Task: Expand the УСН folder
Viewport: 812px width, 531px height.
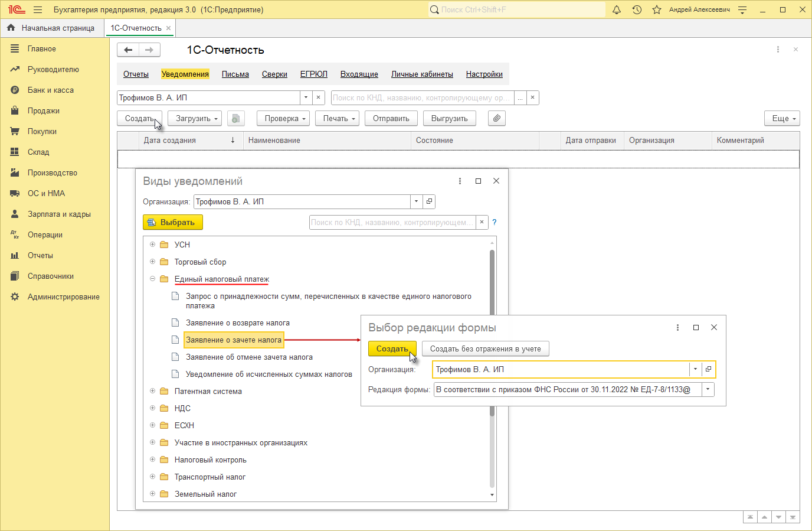Action: tap(153, 245)
